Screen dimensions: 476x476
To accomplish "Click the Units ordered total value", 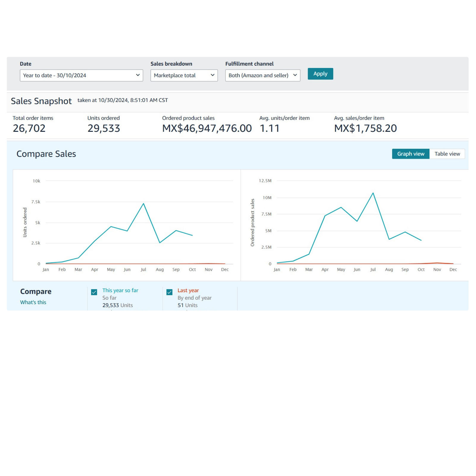I will pyautogui.click(x=104, y=128).
